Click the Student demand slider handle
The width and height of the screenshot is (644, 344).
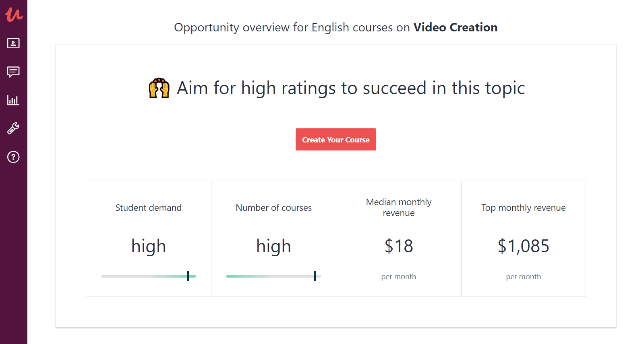188,276
